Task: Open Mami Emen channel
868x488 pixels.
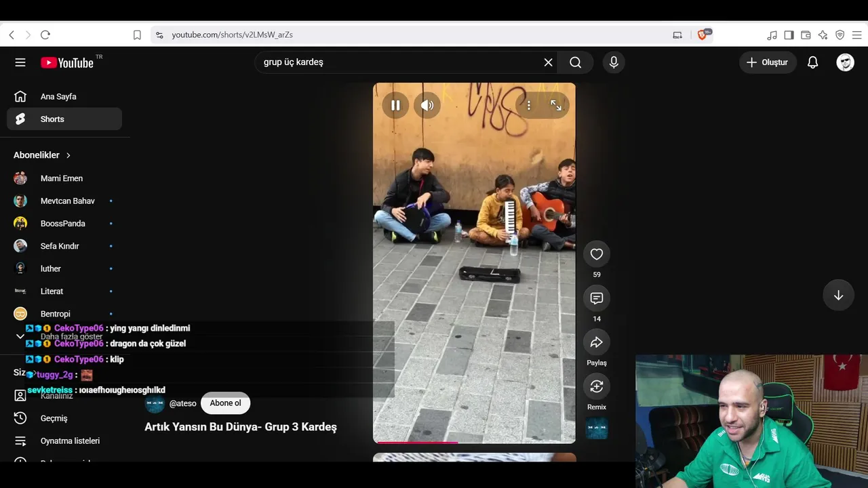Action: (x=64, y=178)
